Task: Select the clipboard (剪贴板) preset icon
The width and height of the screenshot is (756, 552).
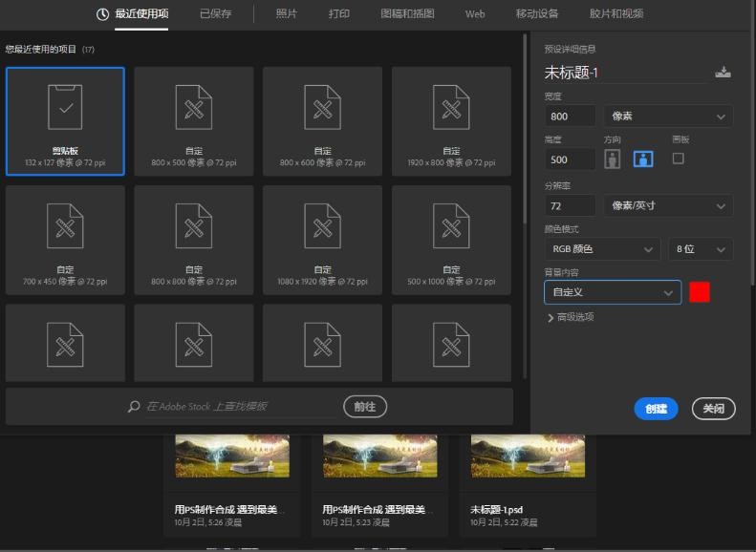Action: [x=65, y=107]
